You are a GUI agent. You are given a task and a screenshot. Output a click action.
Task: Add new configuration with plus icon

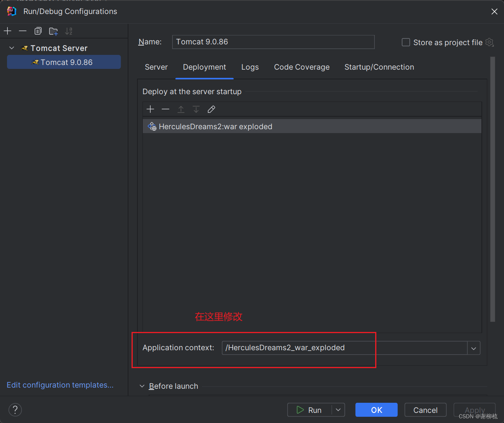8,31
